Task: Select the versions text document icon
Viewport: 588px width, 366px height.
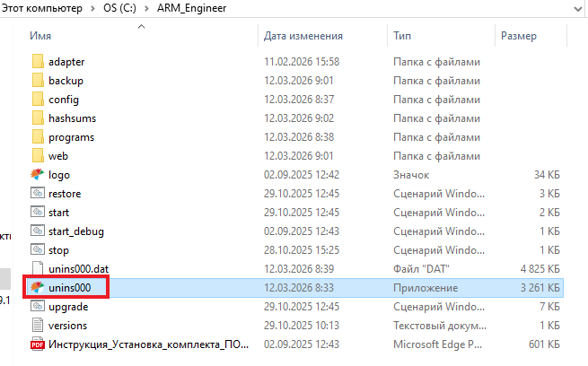Action: [37, 326]
